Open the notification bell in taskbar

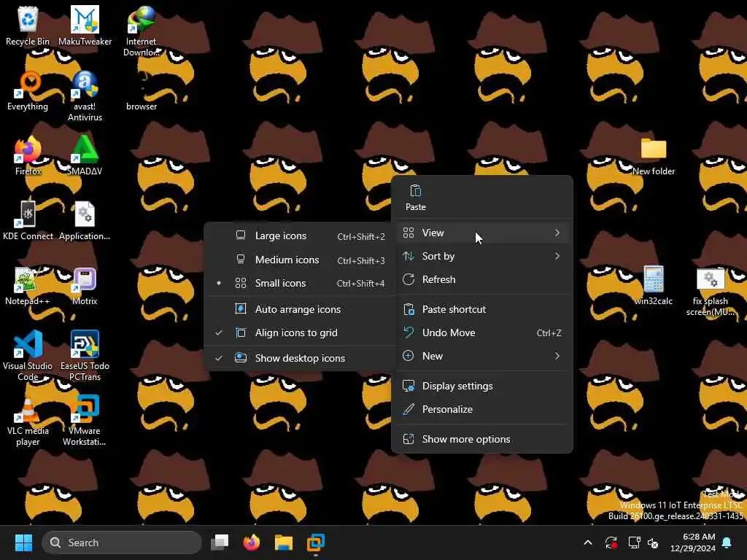[727, 542]
